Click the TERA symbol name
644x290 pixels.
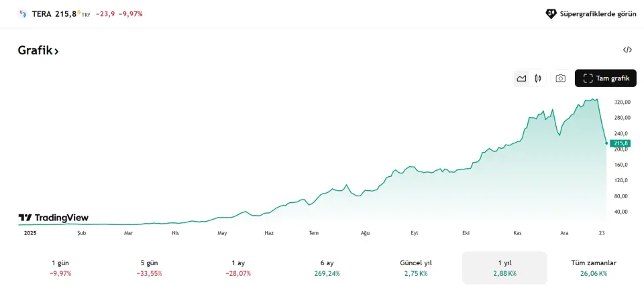click(42, 13)
